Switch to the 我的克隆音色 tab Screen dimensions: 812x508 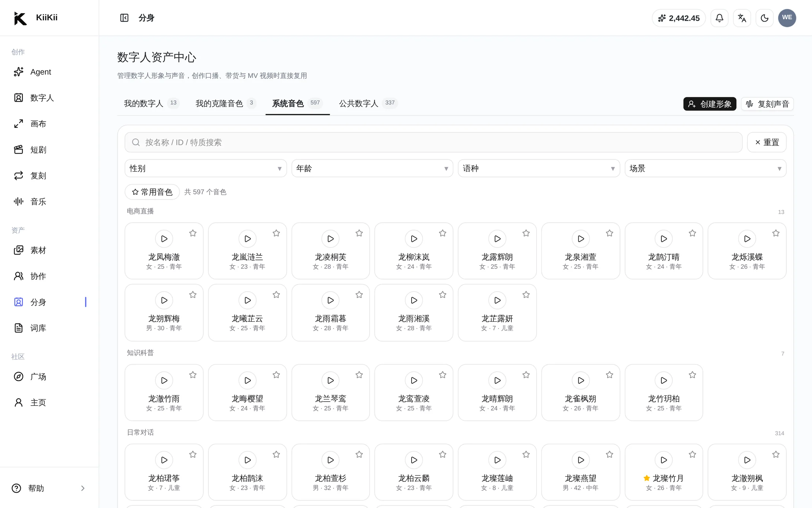click(x=226, y=103)
